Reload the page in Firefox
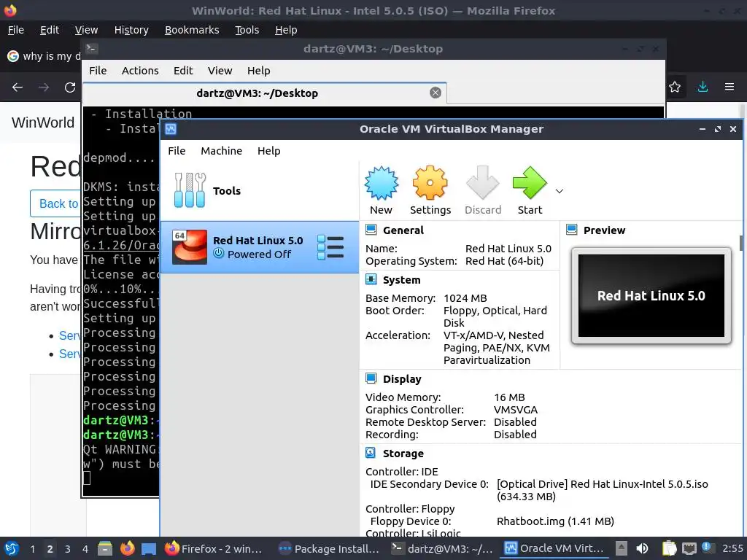 tap(70, 87)
